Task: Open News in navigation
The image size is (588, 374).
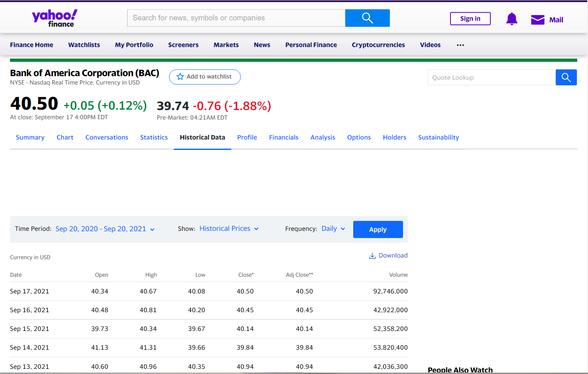Action: coord(262,45)
